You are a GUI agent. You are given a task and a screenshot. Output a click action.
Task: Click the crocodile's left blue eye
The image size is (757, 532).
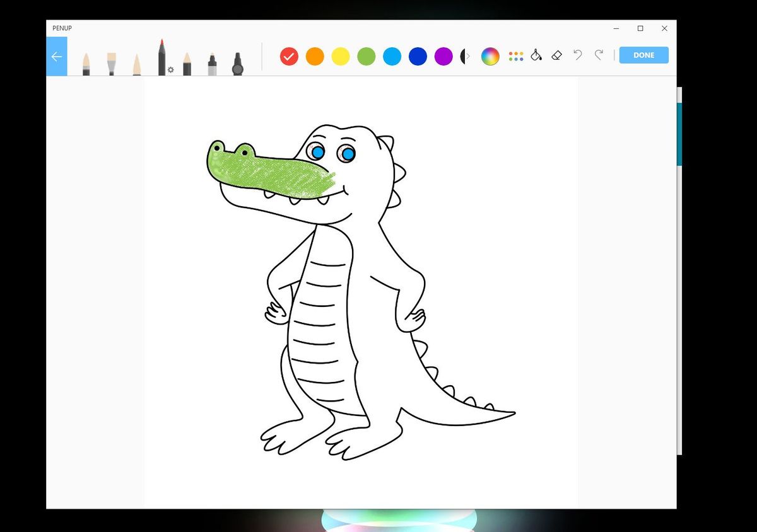click(x=317, y=152)
